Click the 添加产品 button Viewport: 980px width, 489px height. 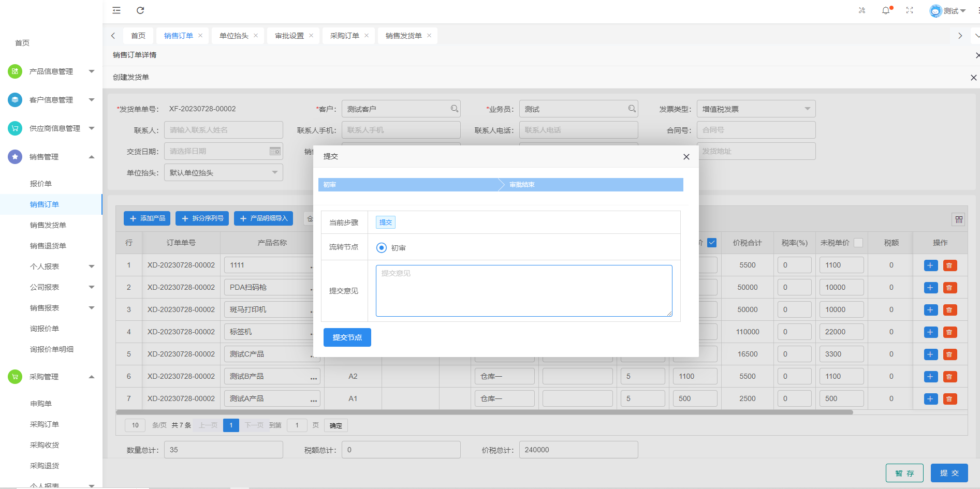(x=147, y=218)
